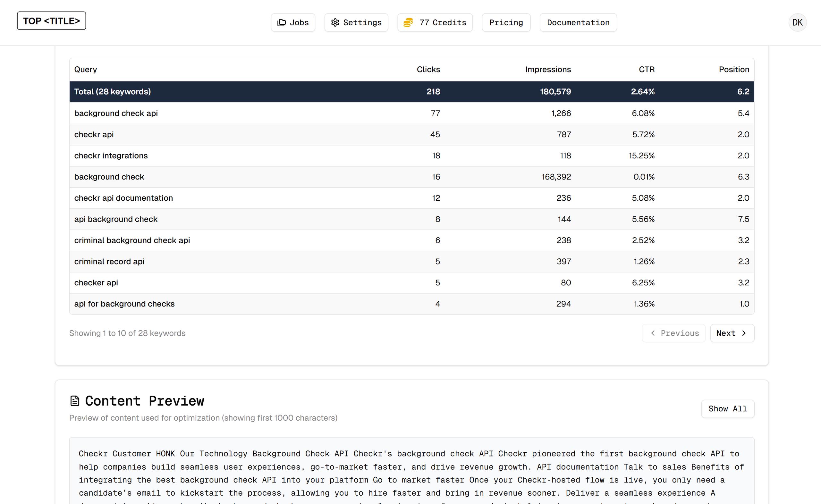Screen dimensions: 821x504
Task: Click the Next chevron arrow
Action: [744, 333]
